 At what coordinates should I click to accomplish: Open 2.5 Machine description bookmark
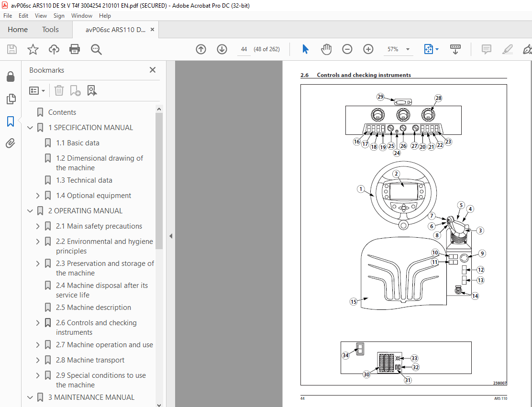93,308
